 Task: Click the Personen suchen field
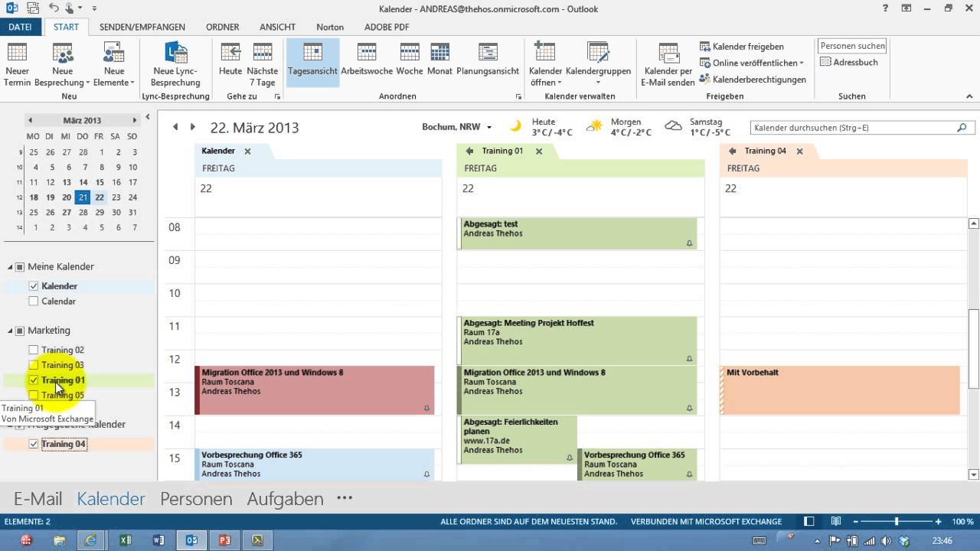852,46
